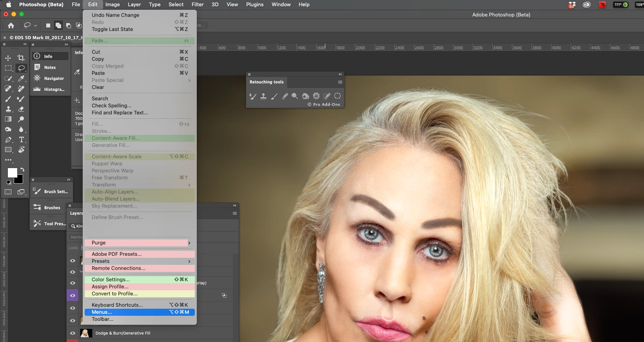The image size is (644, 342).
Task: Open the Brushes panel
Action: pyautogui.click(x=49, y=208)
